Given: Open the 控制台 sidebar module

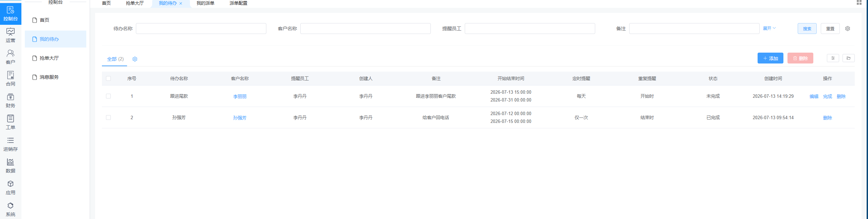Looking at the screenshot, I should click(x=11, y=14).
